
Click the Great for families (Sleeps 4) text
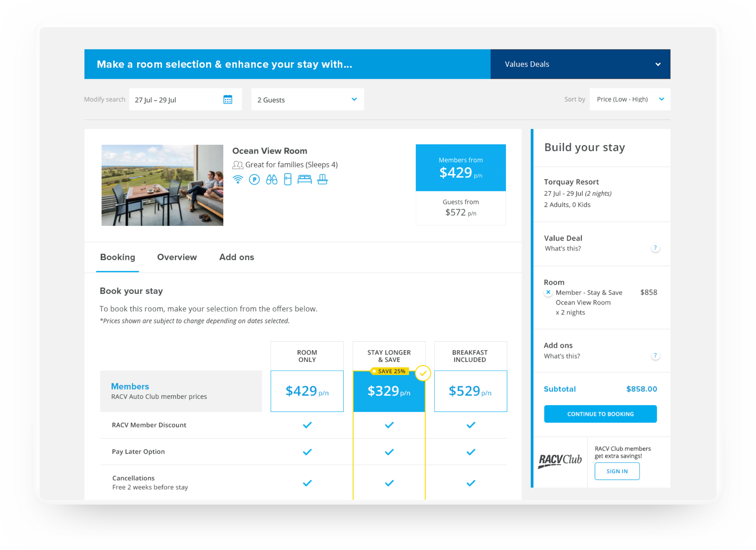[x=291, y=165]
